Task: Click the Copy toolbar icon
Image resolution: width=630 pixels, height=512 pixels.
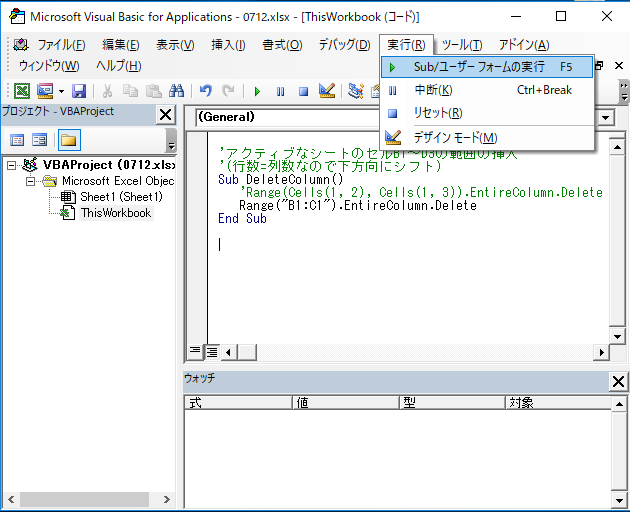Action: 130,91
